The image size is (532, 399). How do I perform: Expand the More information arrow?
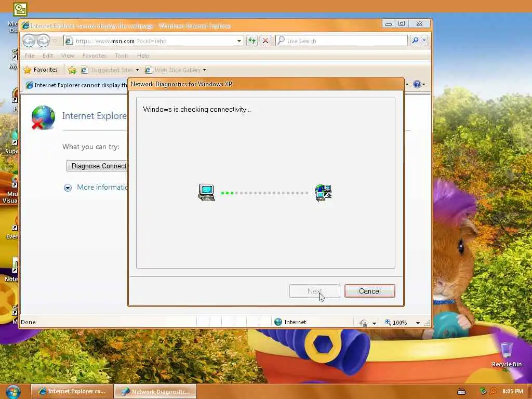(x=68, y=188)
